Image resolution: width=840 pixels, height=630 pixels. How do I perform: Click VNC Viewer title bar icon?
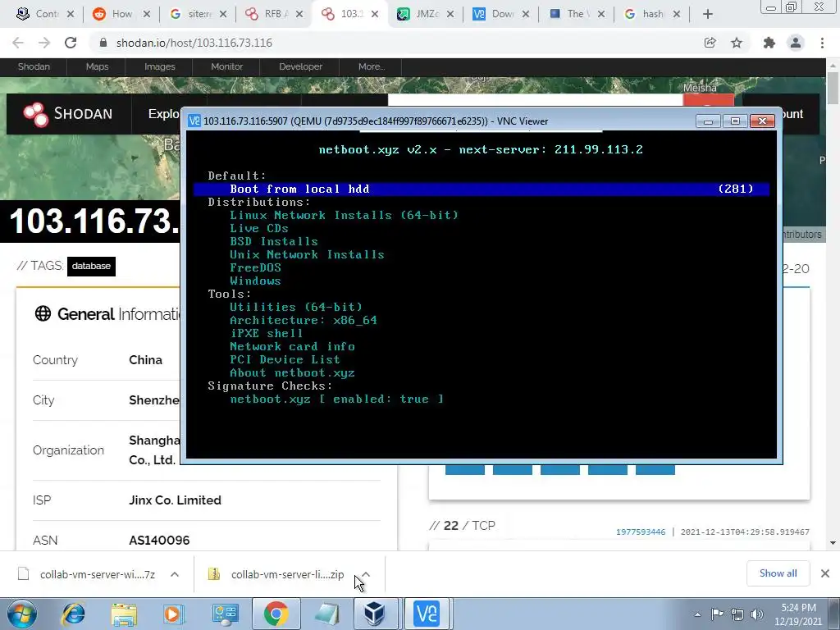point(195,121)
